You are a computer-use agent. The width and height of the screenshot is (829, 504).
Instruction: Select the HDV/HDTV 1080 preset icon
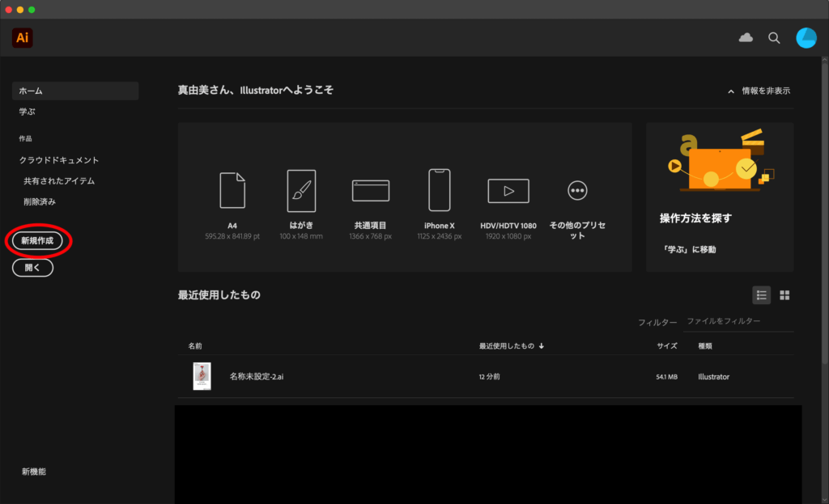[x=508, y=191]
